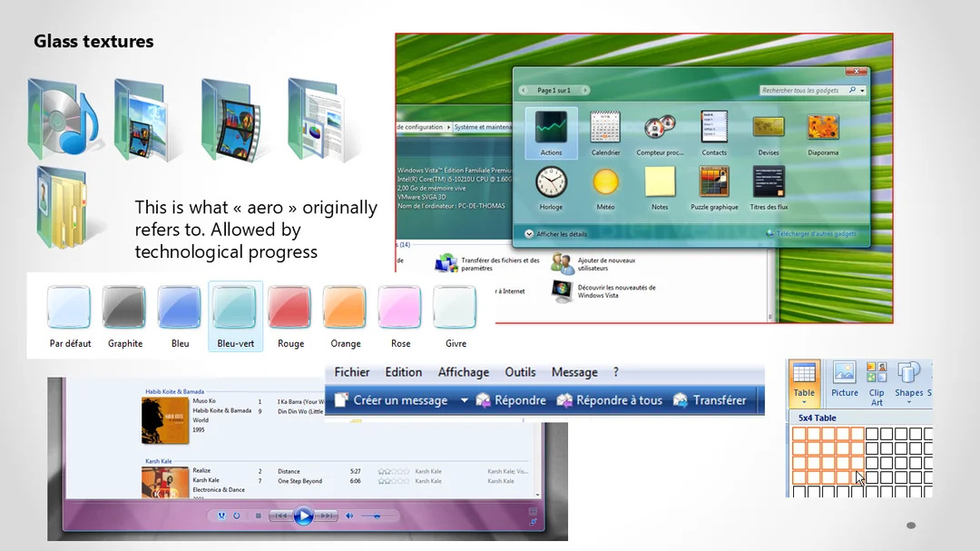Open the Créer un message dropdown arrow

464,400
